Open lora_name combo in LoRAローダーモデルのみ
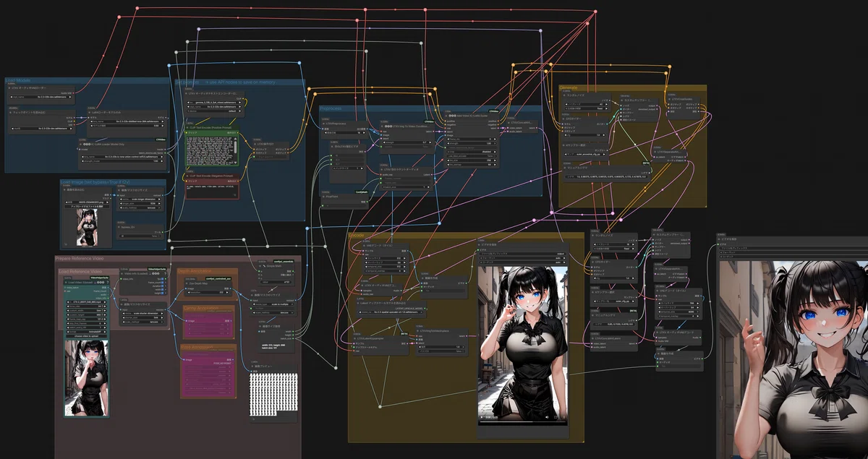868x459 pixels. (x=127, y=121)
